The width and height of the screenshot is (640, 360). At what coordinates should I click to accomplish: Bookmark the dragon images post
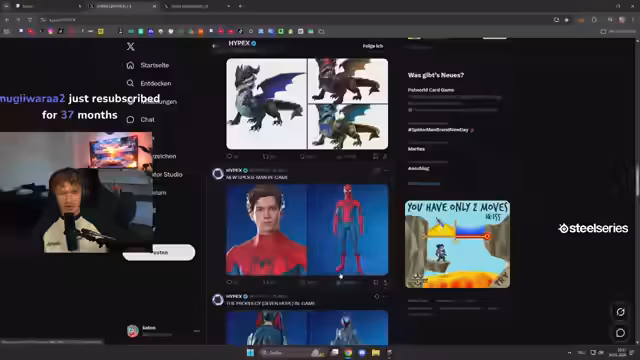[x=376, y=156]
